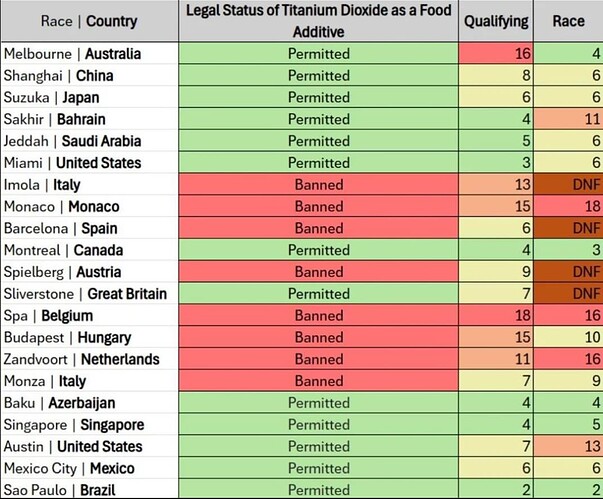Select the Permitted status cell for Singapore

click(x=319, y=425)
